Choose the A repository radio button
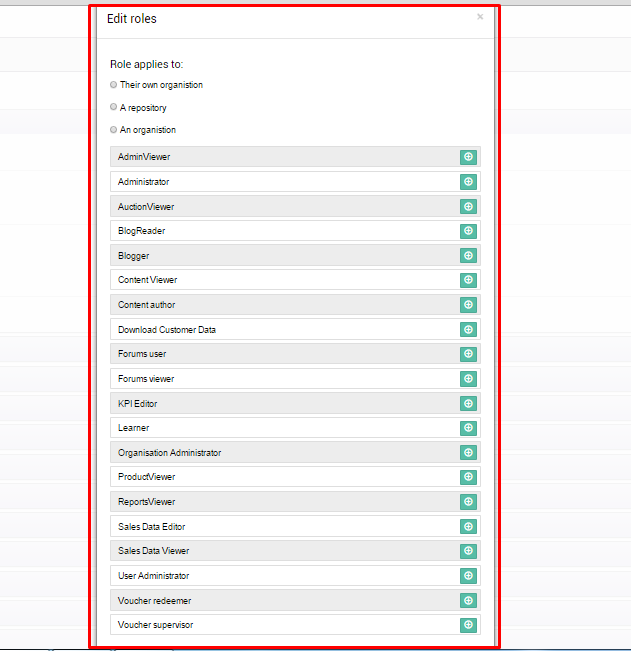Screen dimensions: 631x651 (x=113, y=107)
